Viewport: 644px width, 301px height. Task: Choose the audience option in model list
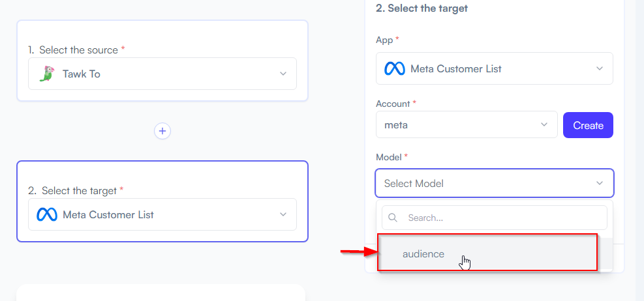point(487,254)
